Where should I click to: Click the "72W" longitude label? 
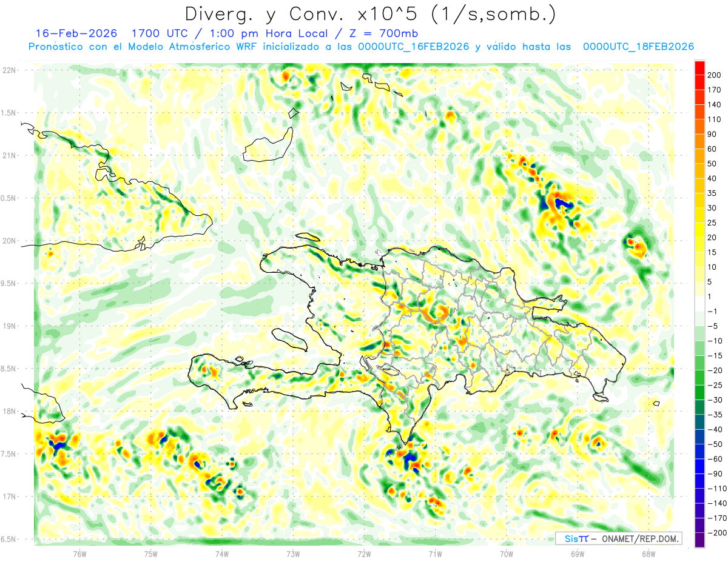pyautogui.click(x=364, y=554)
